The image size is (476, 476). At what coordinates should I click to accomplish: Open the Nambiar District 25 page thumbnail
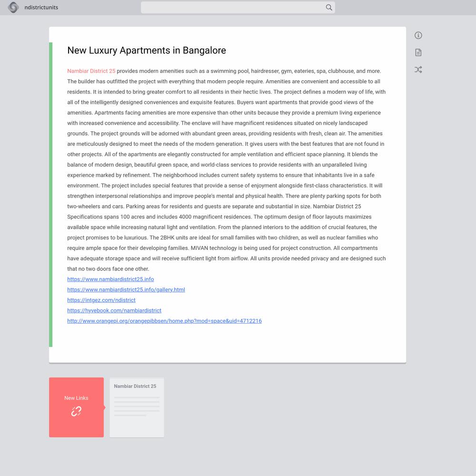[137, 407]
